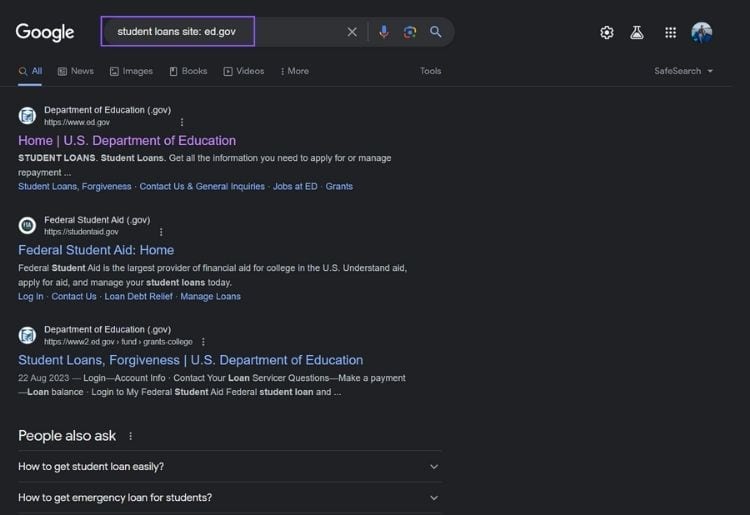Image resolution: width=750 pixels, height=515 pixels.
Task: Click the 'Loan Debt Relief' sitelink
Action: coord(138,296)
